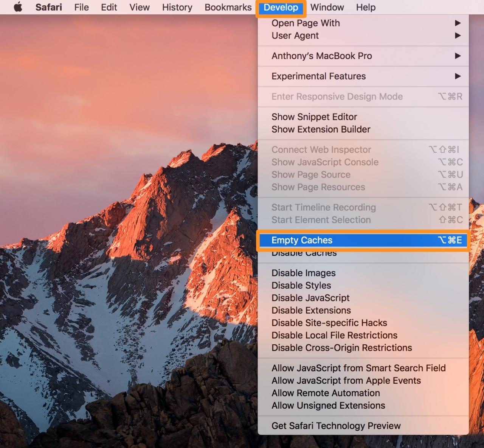Expand the User Agent submenu

click(295, 36)
